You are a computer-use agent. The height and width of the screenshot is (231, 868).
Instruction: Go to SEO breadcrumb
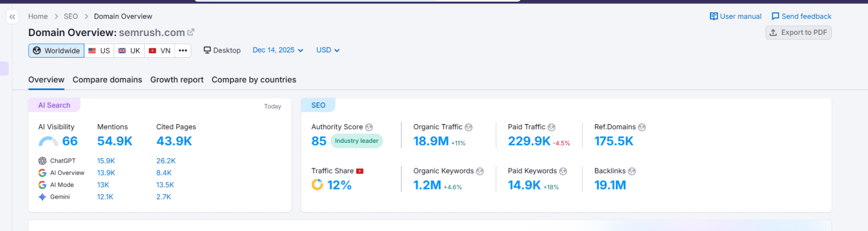[x=71, y=16]
